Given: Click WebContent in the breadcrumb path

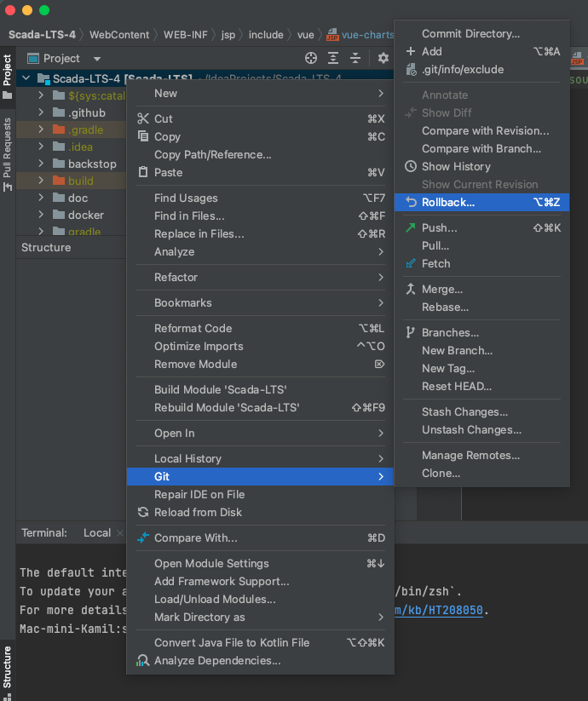Looking at the screenshot, I should (x=119, y=35).
